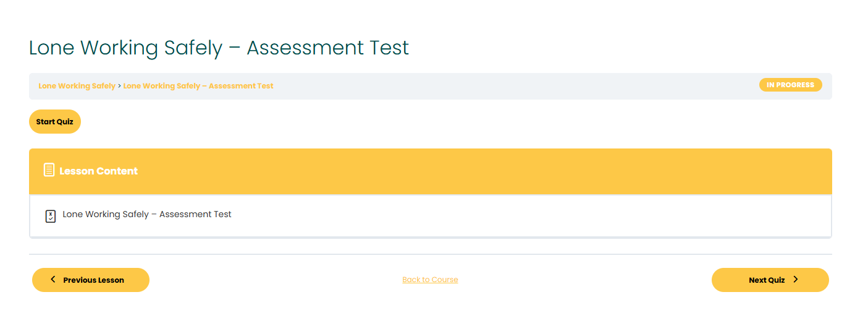Click the yellow Lesson Content header bar
The width and height of the screenshot is (868, 318).
tap(431, 171)
